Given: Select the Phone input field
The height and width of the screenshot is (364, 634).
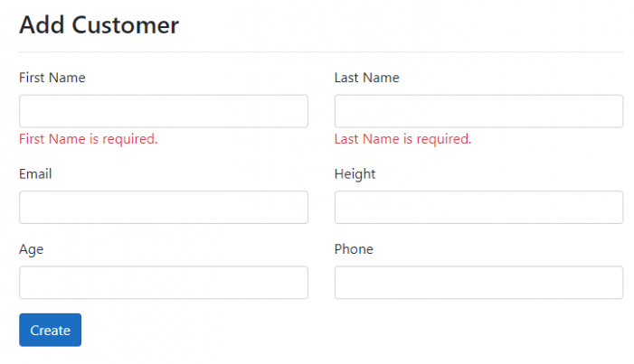Looking at the screenshot, I should click(478, 282).
